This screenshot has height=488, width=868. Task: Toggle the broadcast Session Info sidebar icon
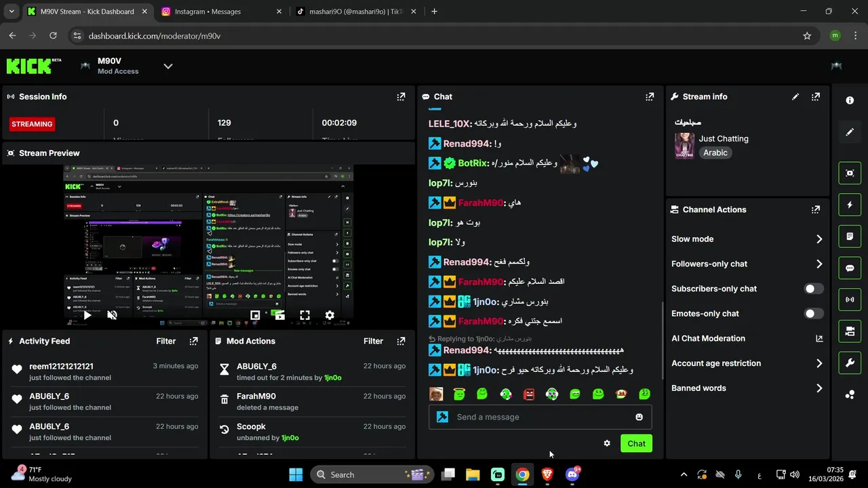pyautogui.click(x=850, y=300)
